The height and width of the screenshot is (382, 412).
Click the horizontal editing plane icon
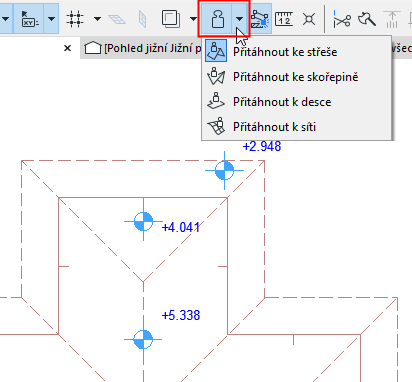(x=117, y=19)
